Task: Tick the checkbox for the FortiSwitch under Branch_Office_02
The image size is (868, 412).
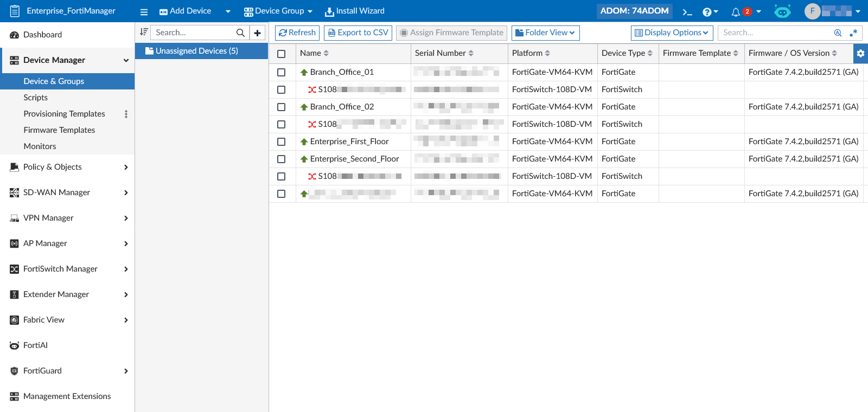Action: click(281, 124)
